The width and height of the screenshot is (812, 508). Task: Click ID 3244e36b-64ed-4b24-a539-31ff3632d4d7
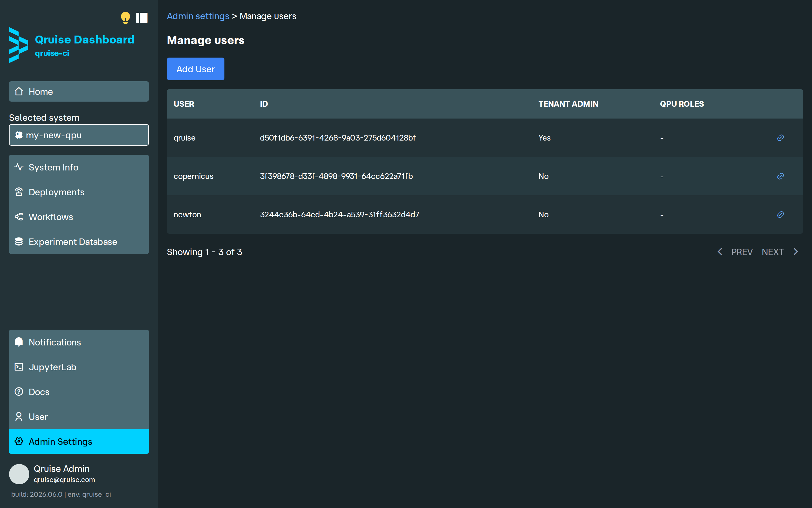pos(339,214)
